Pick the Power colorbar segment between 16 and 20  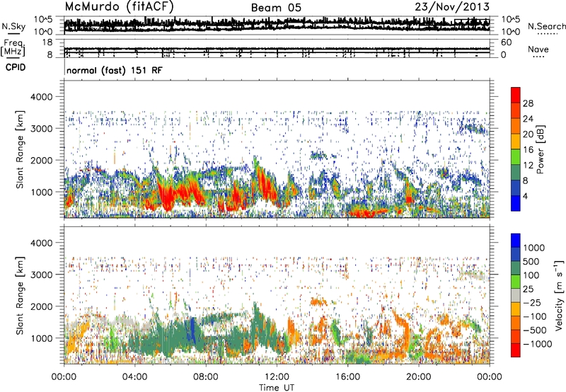click(516, 142)
